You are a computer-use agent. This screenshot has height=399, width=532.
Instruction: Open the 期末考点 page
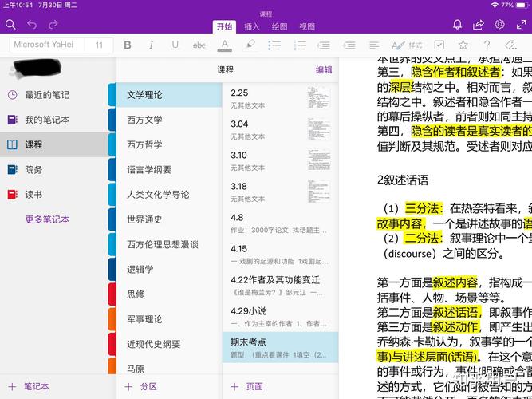click(x=280, y=347)
